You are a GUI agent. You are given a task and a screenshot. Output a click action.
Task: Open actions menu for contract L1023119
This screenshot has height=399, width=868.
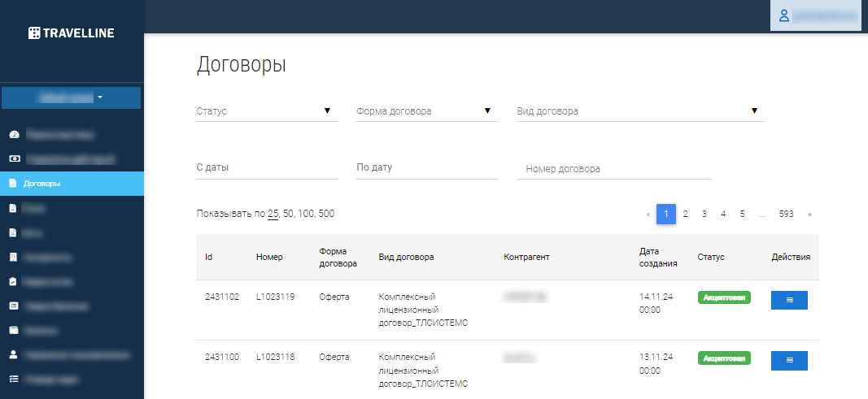(789, 300)
